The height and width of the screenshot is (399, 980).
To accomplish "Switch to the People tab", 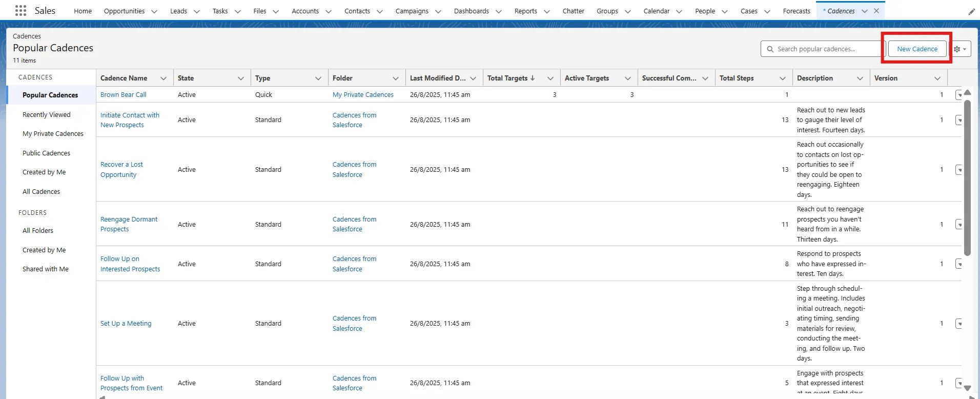I will click(705, 11).
